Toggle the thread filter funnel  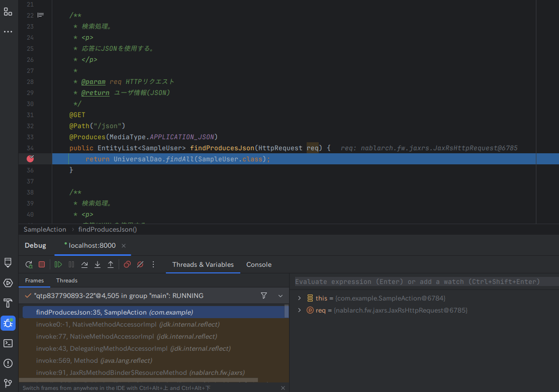coord(264,296)
